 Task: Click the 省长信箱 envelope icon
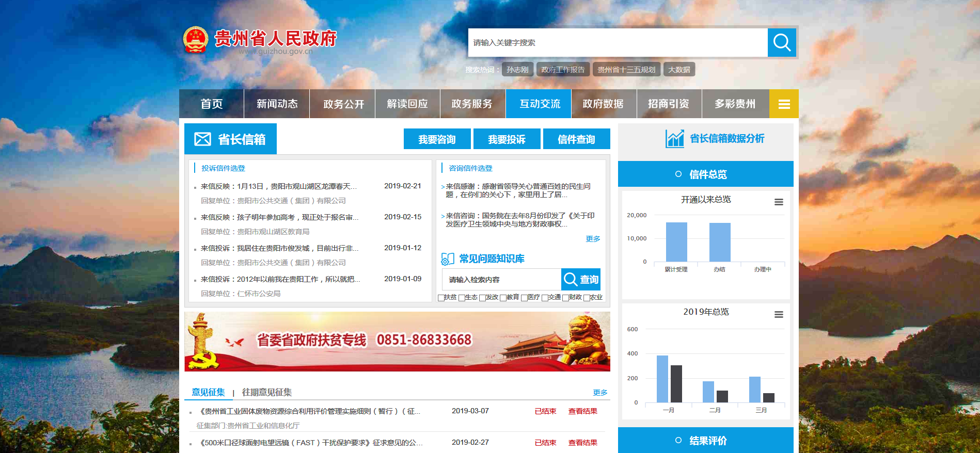(x=202, y=139)
